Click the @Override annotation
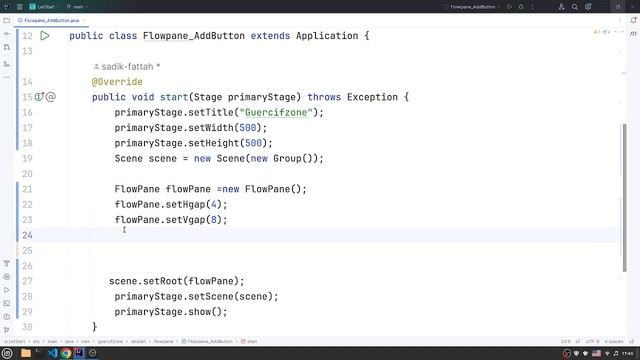640x360 pixels. pyautogui.click(x=117, y=82)
